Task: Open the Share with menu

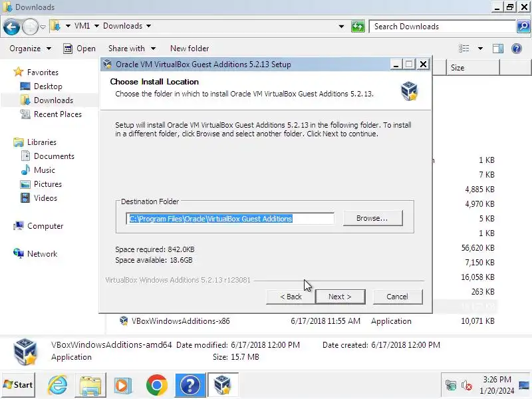Action: [132, 49]
